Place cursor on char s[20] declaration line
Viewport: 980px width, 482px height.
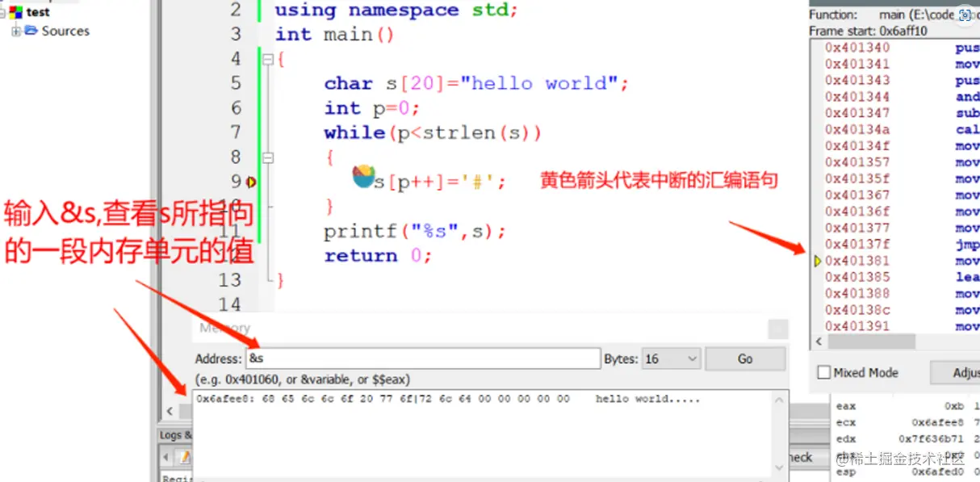tap(476, 84)
